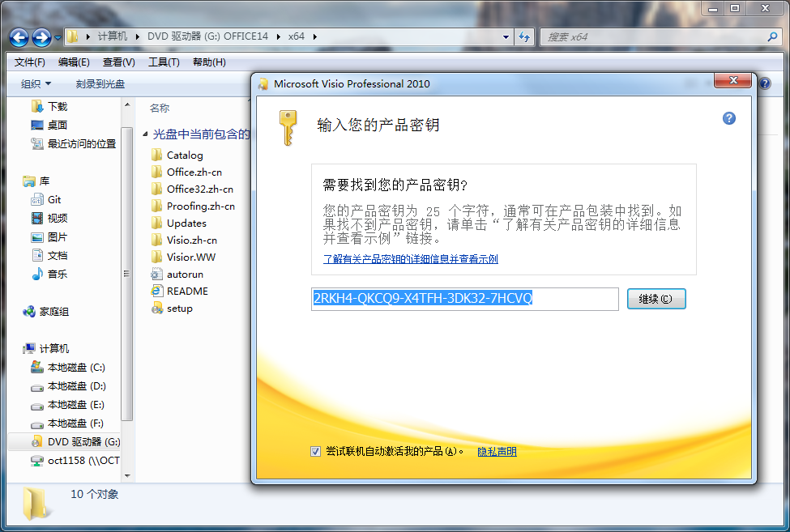The height and width of the screenshot is (532, 790).
Task: Collapse the disc contents group triangle
Action: pyautogui.click(x=146, y=134)
